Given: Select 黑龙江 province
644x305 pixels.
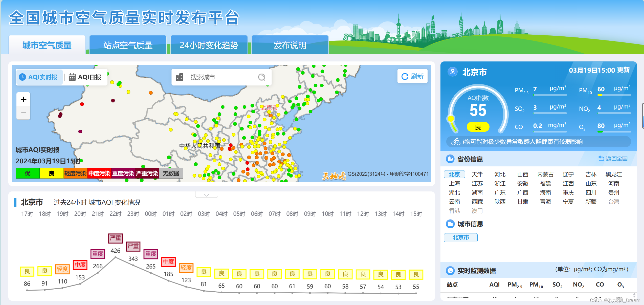Looking at the screenshot, I should tap(614, 174).
